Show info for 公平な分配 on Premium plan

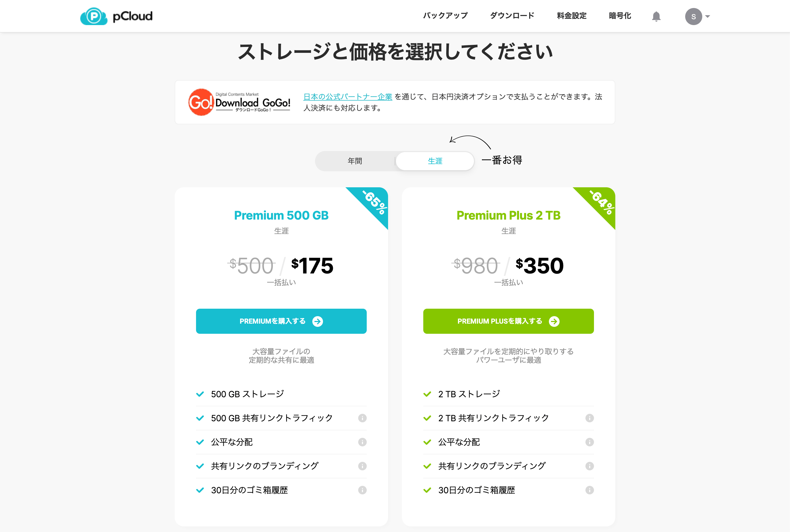pos(362,442)
